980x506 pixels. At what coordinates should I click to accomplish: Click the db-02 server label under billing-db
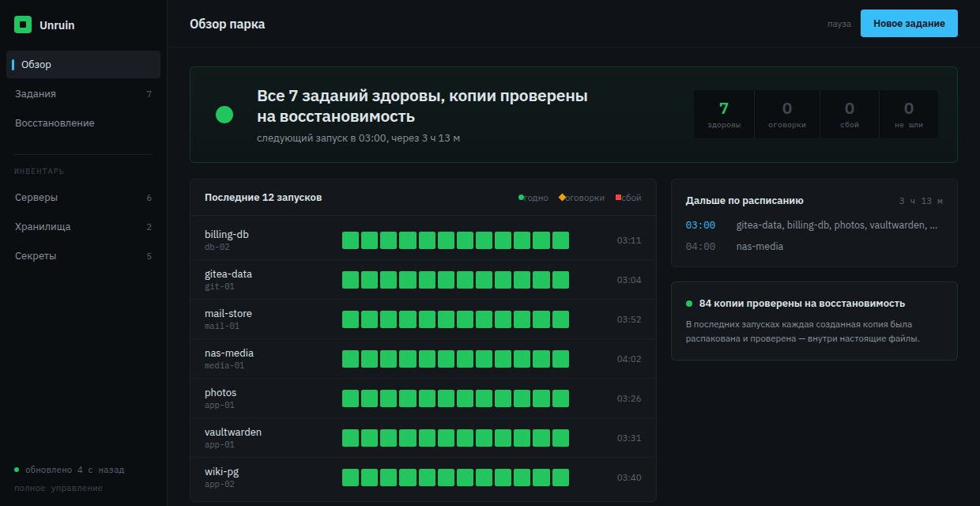[x=217, y=247]
